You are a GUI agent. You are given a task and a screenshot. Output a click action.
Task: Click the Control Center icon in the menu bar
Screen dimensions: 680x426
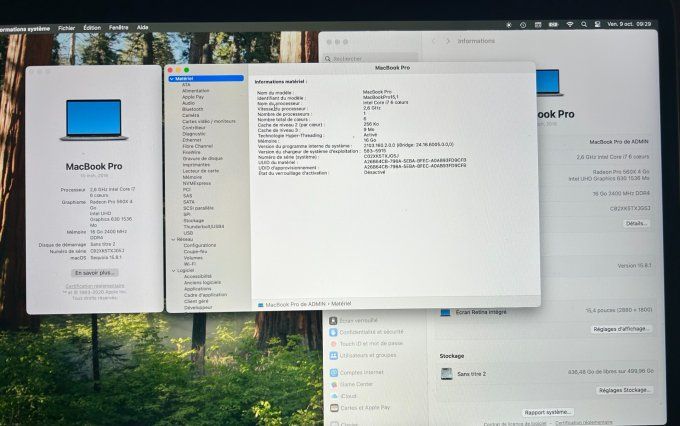tap(597, 25)
